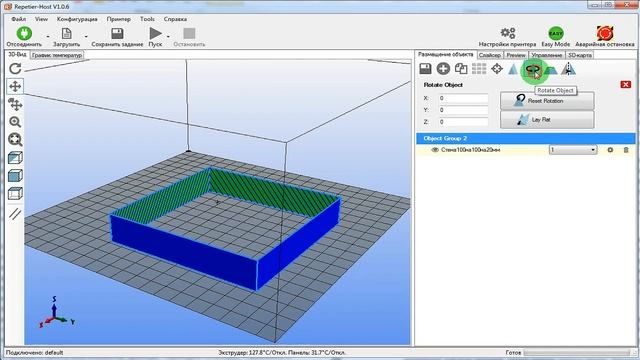Switch to the Слайсер tab
The image size is (640, 360).
[490, 55]
